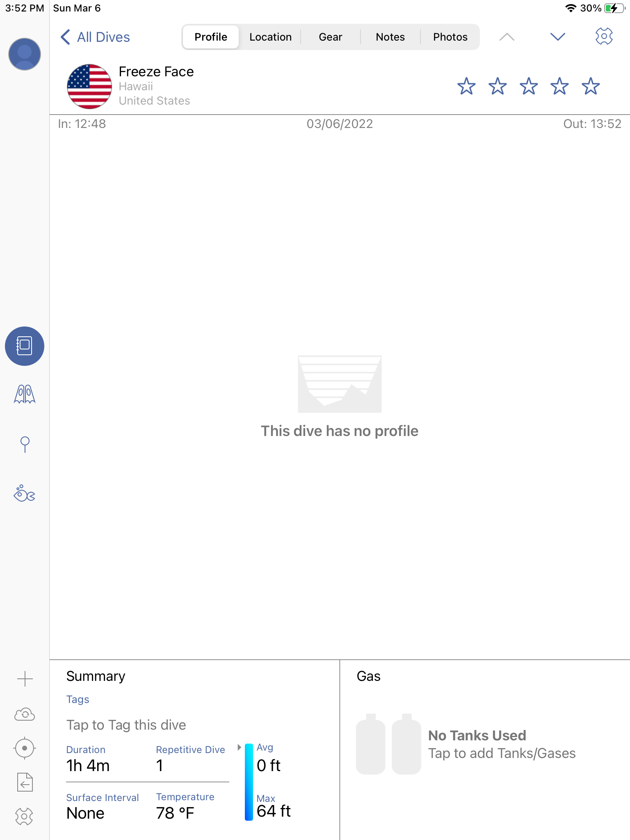
Task: Set rating to three stars
Action: (529, 86)
